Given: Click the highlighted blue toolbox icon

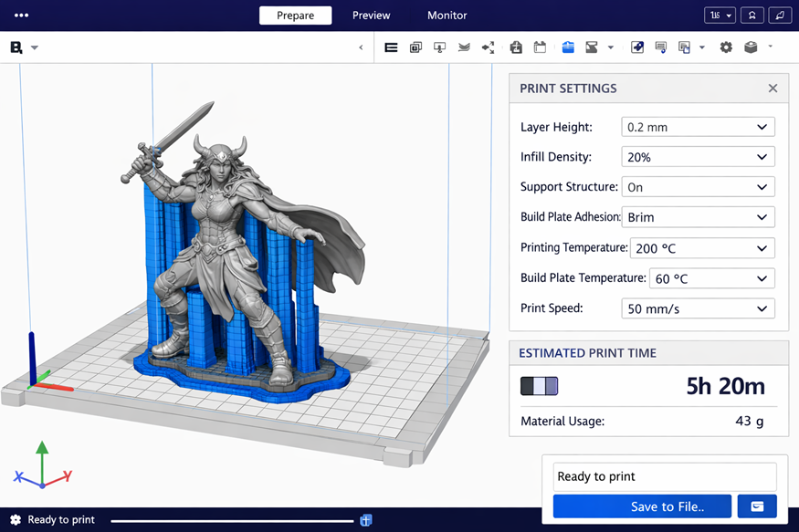Looking at the screenshot, I should tap(567, 47).
